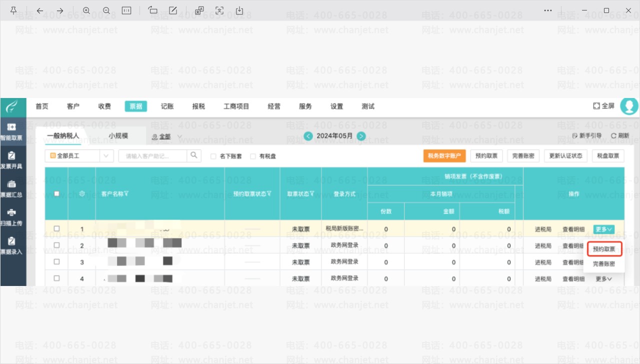
Task: Open the 智能取票 sidebar icon
Action: tap(11, 131)
